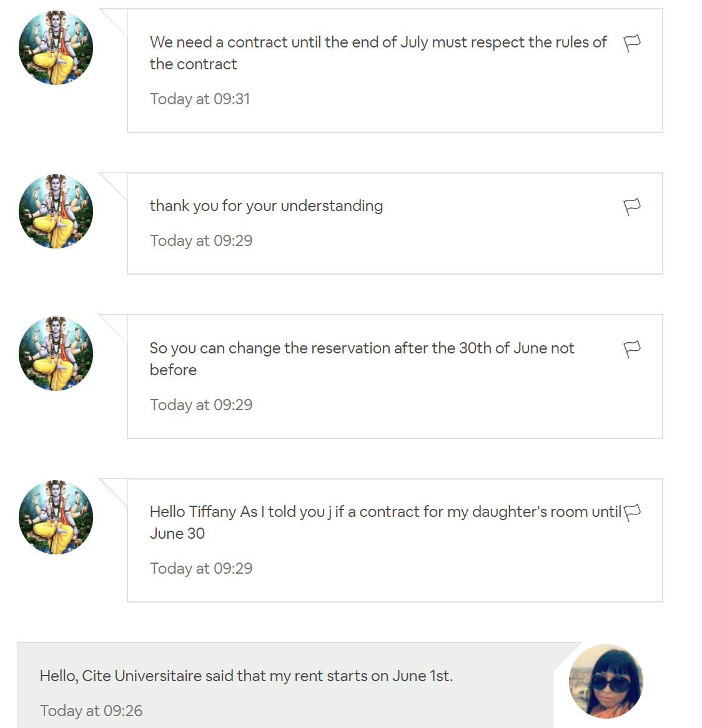Click the 'Cite Universitaire said' rent message text
702x728 pixels.
246,676
